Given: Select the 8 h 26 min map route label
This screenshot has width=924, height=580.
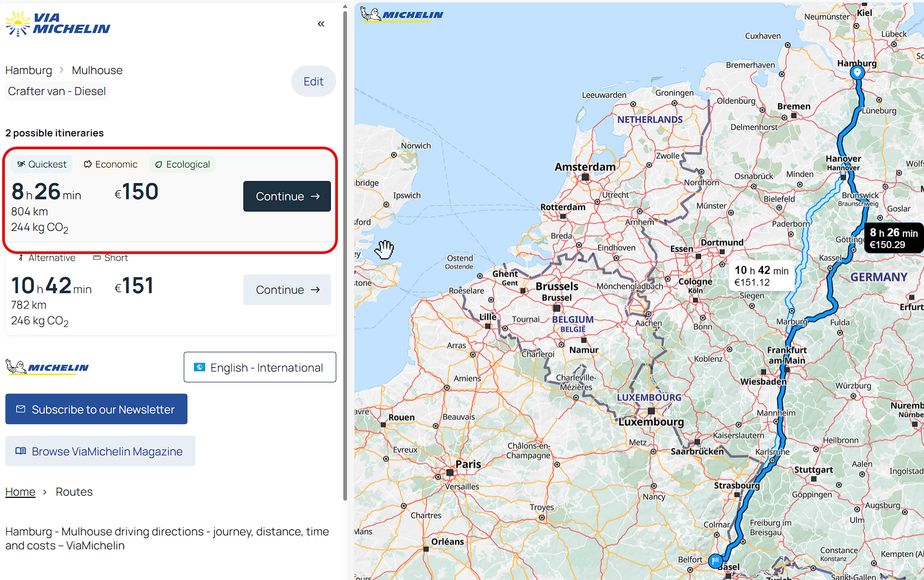Looking at the screenshot, I should (x=893, y=238).
